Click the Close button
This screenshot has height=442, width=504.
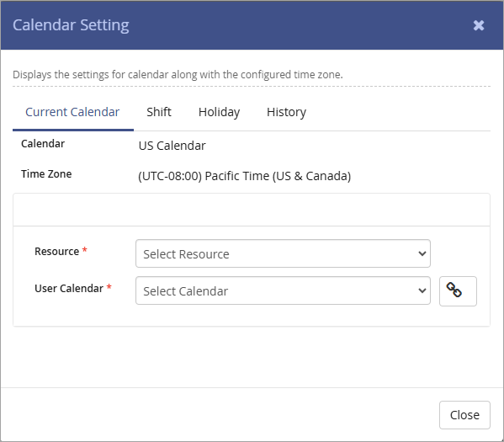pyautogui.click(x=464, y=415)
